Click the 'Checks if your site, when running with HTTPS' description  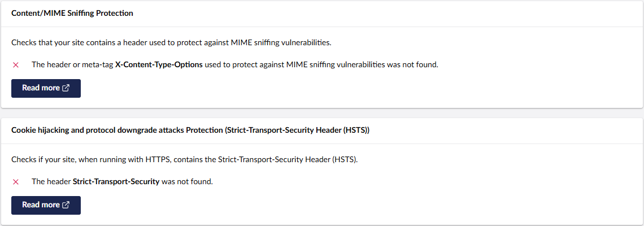coord(185,159)
